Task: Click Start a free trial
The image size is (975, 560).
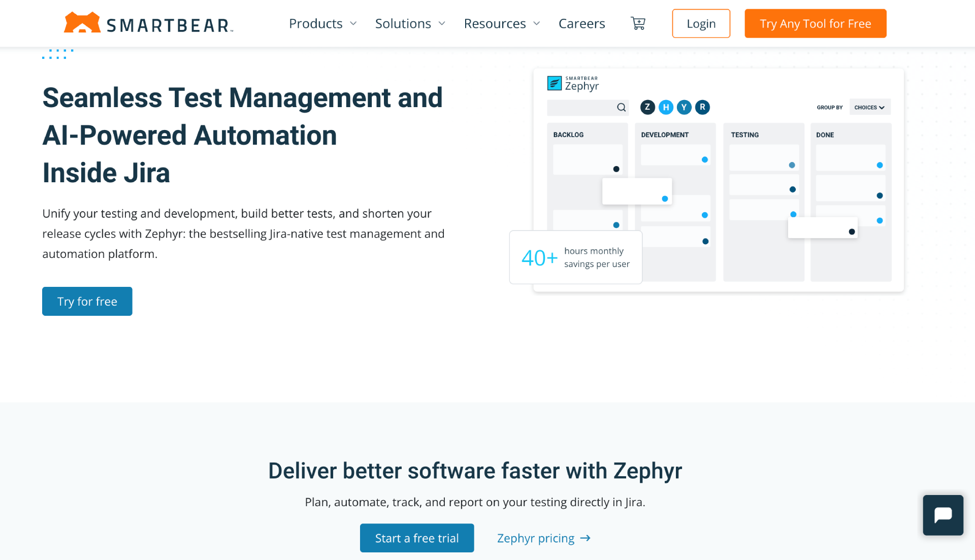Action: tap(416, 538)
